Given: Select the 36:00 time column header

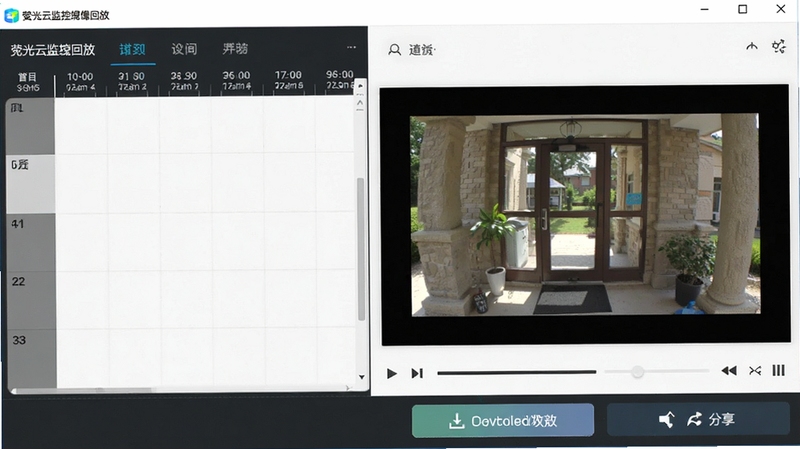Looking at the screenshot, I should tap(236, 81).
